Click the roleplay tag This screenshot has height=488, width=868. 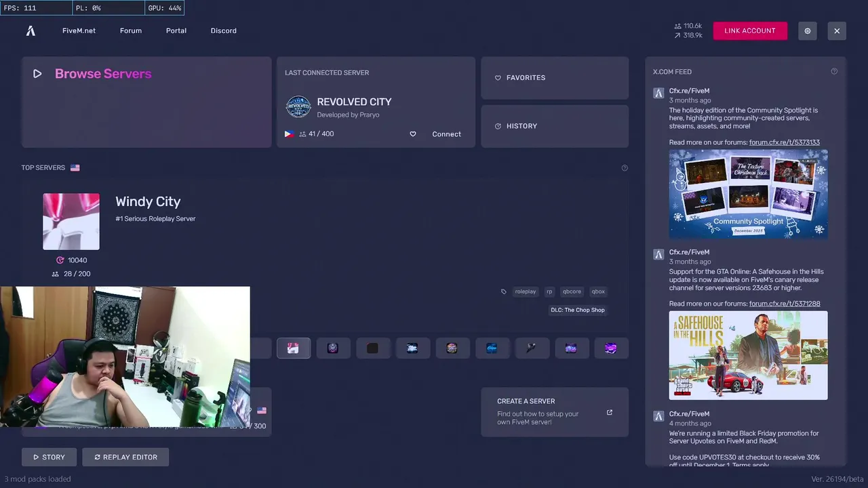click(526, 291)
